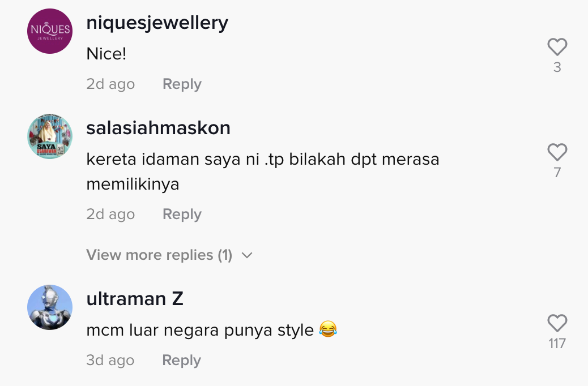The image size is (588, 386).
Task: Click the 'mcm luar negara punya style' comment
Action: tap(211, 330)
